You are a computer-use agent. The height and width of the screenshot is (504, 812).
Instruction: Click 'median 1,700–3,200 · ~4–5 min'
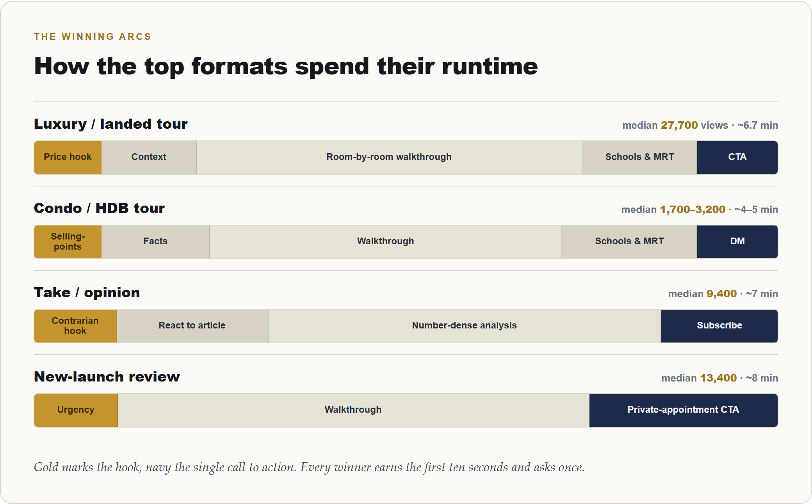coord(700,209)
